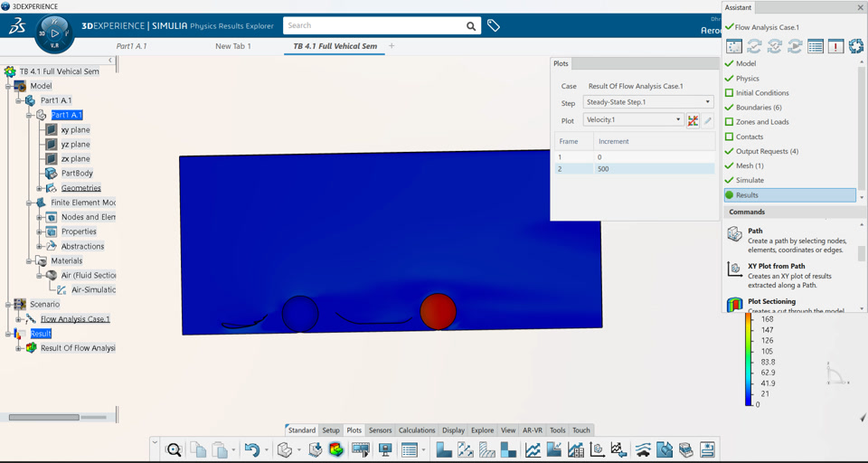Click the last toolbar icon with star
The height and width of the screenshot is (463, 868).
[707, 449]
